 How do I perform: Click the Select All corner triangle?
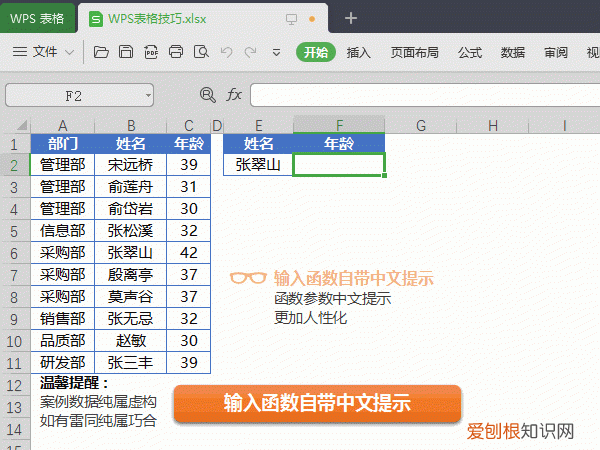21,125
